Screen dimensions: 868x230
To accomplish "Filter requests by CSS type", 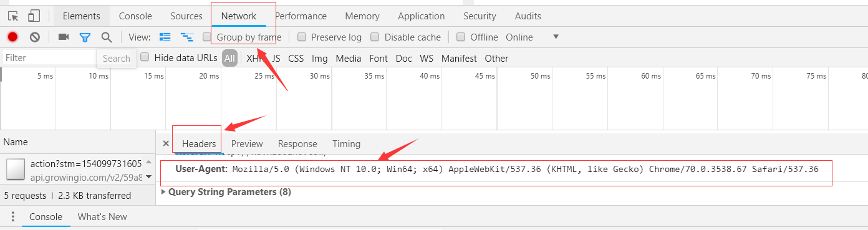I will tap(296, 58).
